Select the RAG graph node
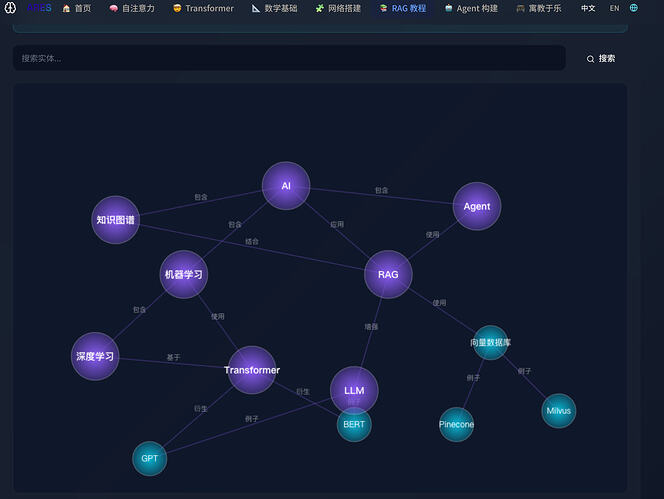664x499 pixels. [388, 274]
